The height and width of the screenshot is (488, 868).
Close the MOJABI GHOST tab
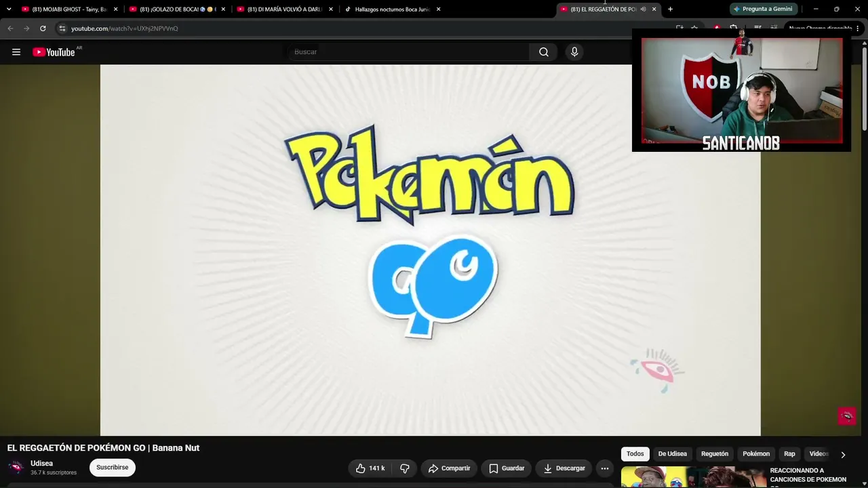(x=115, y=9)
